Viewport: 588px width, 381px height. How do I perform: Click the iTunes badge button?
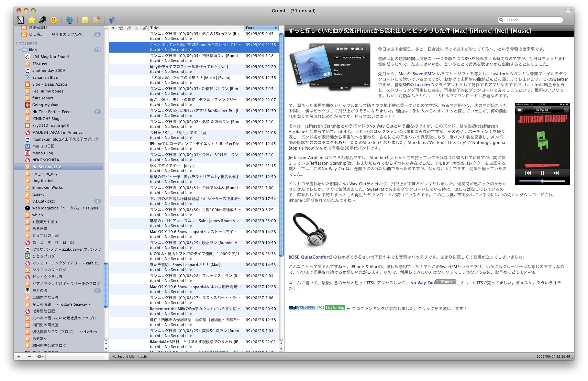point(446,282)
